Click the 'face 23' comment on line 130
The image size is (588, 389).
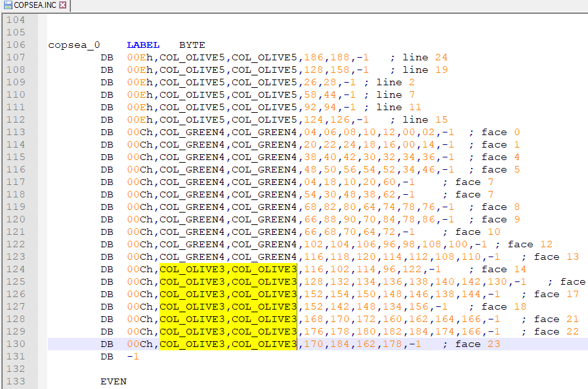tap(477, 344)
